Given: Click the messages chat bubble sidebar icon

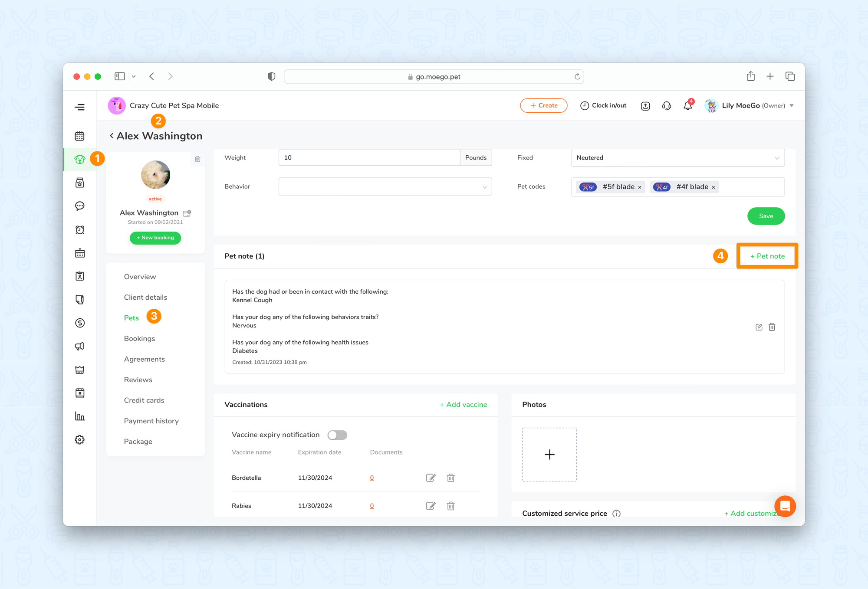Looking at the screenshot, I should click(79, 206).
